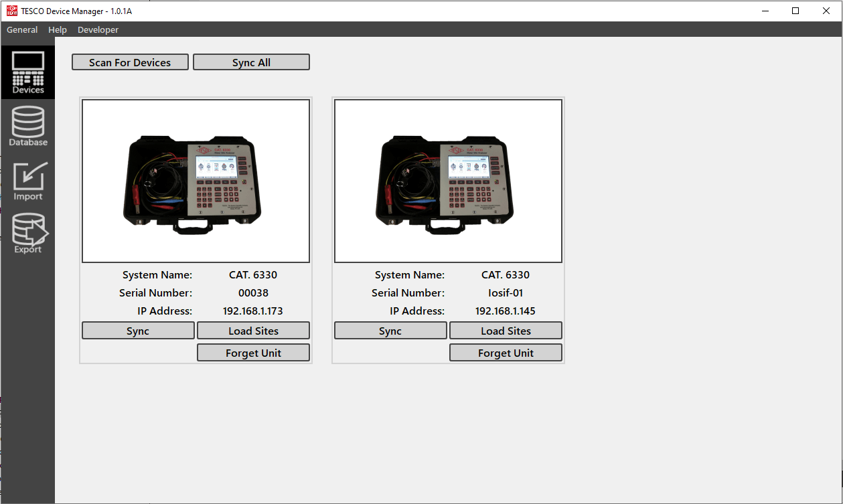Open the General menu
The image size is (843, 504).
coord(22,29)
